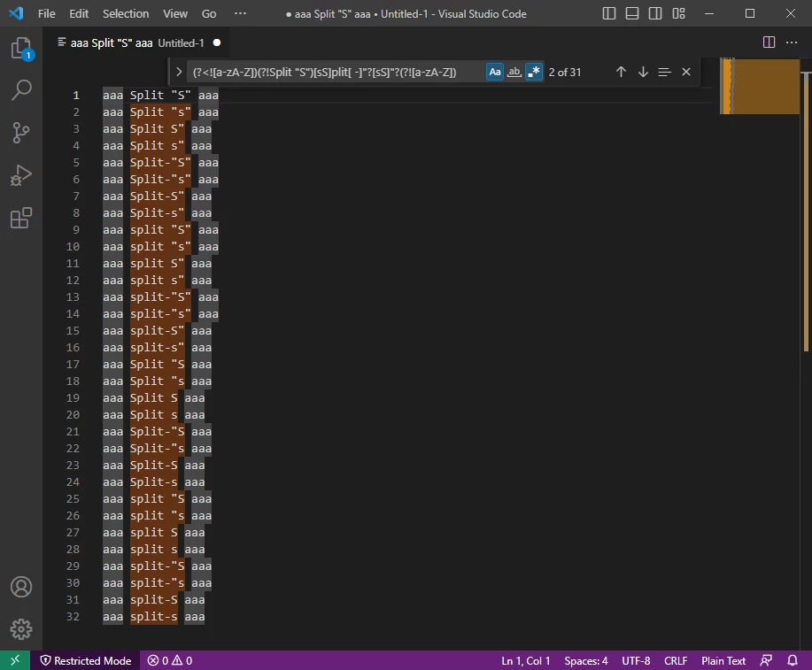Screen dimensions: 812x670
Task: Open remote window indicator in status bar
Action: [x=15, y=660]
